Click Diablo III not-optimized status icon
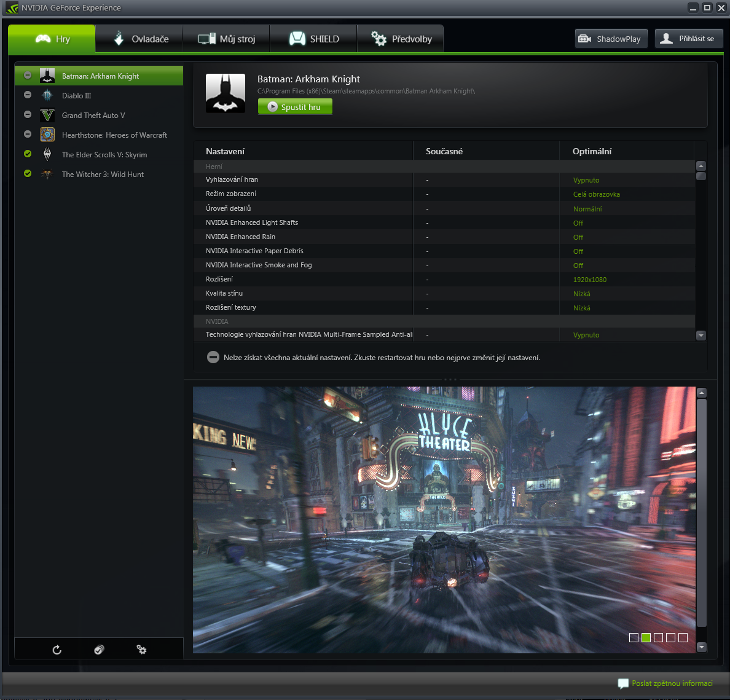This screenshot has width=730, height=700. click(28, 95)
